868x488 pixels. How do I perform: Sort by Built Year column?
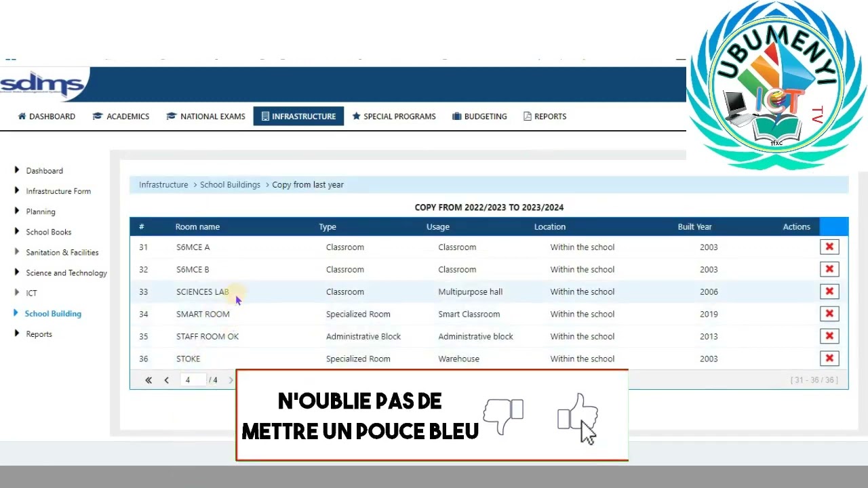click(x=694, y=227)
